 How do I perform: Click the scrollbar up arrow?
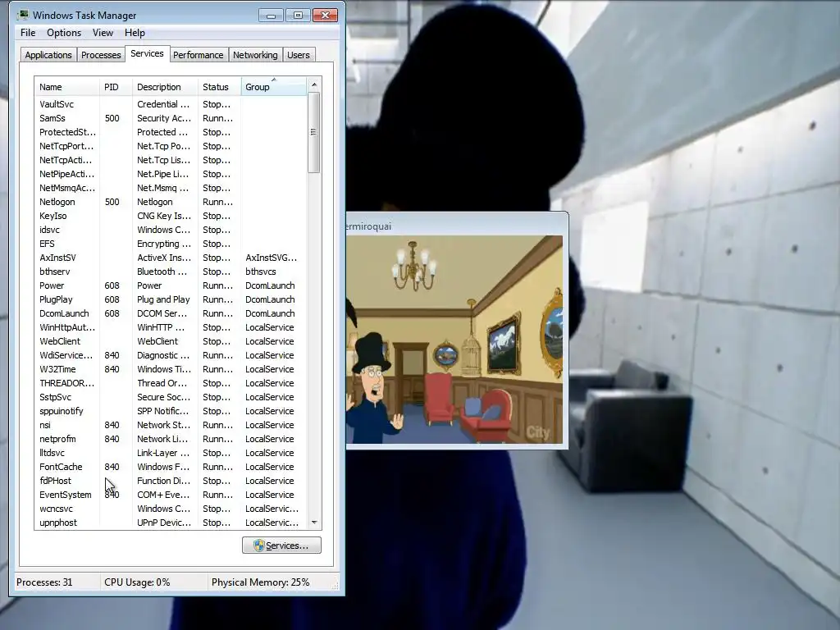pos(314,84)
